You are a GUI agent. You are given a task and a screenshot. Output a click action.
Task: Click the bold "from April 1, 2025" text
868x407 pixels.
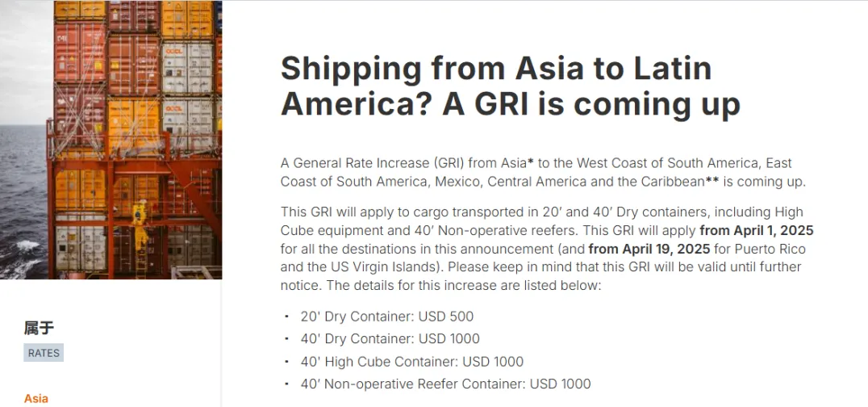757,230
